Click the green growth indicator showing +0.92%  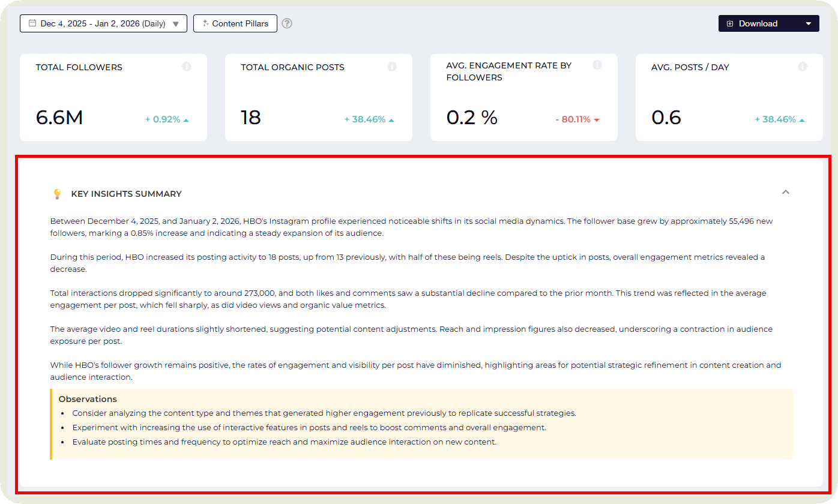[166, 119]
